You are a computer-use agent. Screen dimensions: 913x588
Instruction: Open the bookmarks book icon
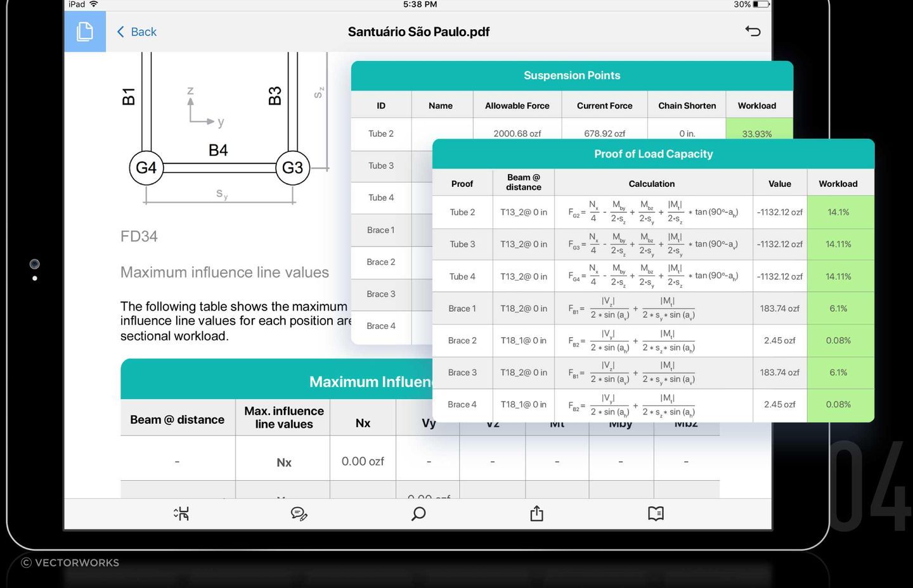(656, 513)
